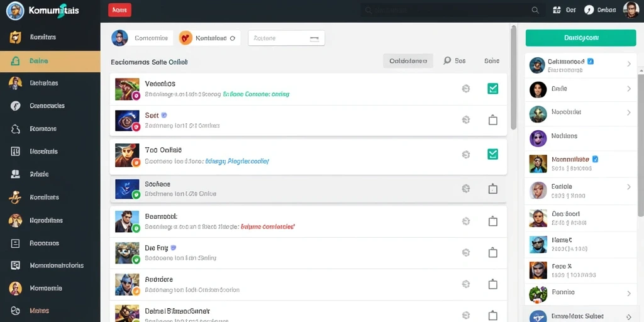Select the Kontuioat tab with heart icon
Screen dimensions: 644x322
click(209, 38)
